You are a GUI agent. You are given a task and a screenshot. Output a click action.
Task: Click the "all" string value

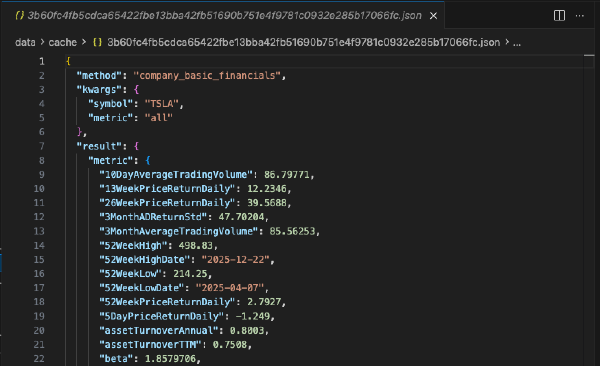pyautogui.click(x=159, y=118)
